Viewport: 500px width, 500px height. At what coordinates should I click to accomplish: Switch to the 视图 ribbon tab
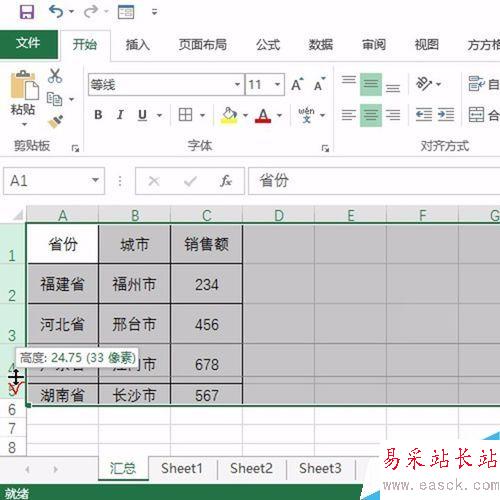[427, 45]
